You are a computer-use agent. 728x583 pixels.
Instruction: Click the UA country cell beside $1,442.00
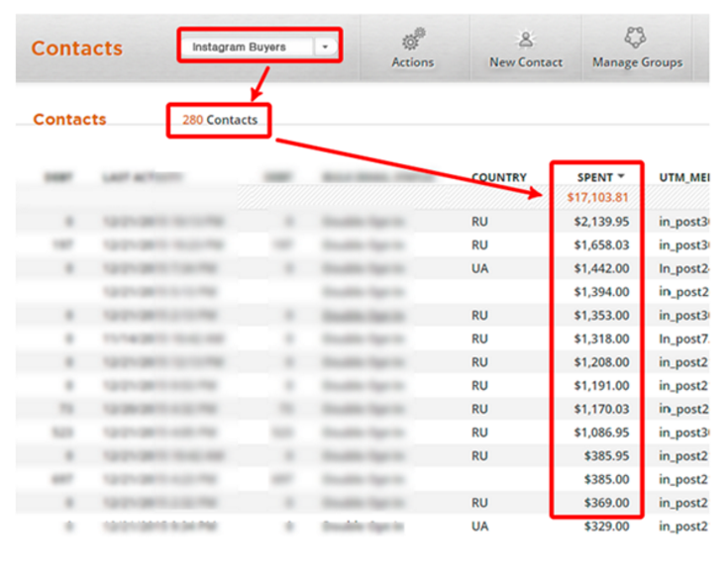pos(479,268)
